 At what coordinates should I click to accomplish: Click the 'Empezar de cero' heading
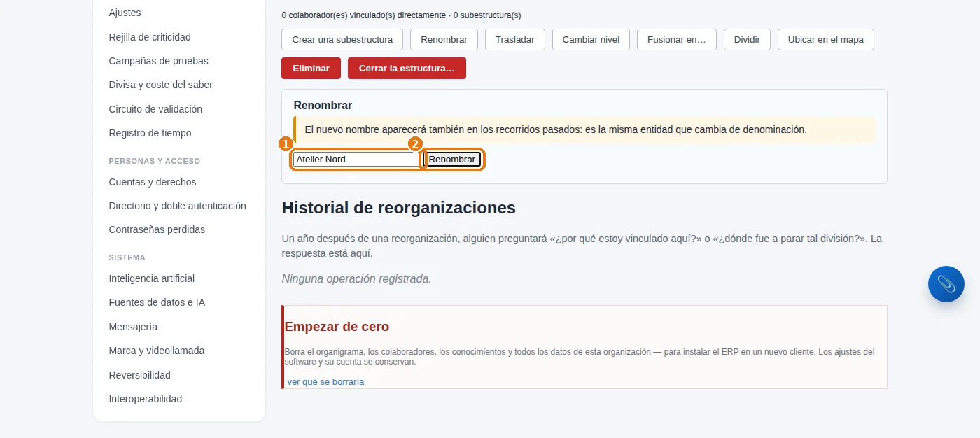pos(337,327)
